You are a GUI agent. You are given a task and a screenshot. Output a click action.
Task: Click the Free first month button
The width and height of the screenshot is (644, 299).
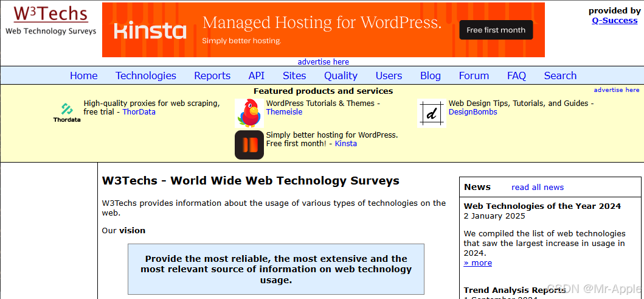[496, 30]
